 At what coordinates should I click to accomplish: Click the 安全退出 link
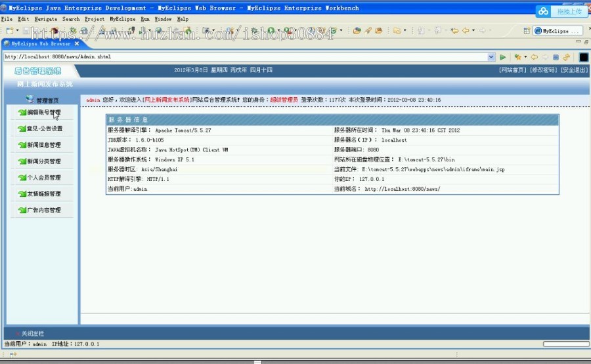[x=574, y=70]
